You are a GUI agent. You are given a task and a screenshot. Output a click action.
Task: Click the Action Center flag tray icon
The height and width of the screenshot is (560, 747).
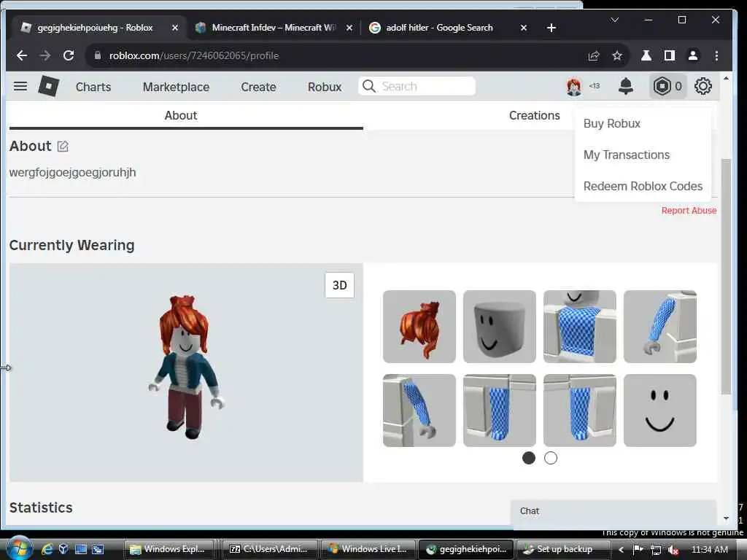tap(638, 550)
